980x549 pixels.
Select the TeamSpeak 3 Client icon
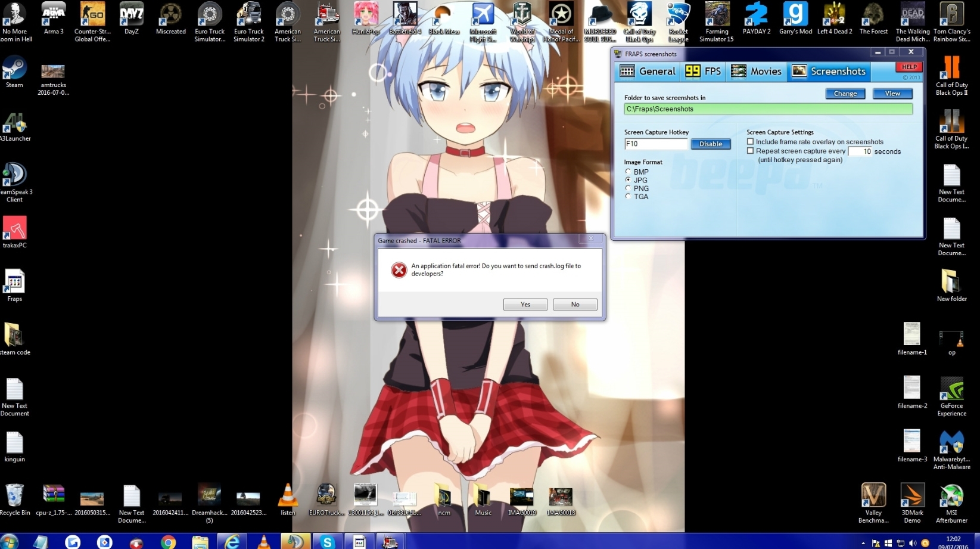click(x=14, y=183)
